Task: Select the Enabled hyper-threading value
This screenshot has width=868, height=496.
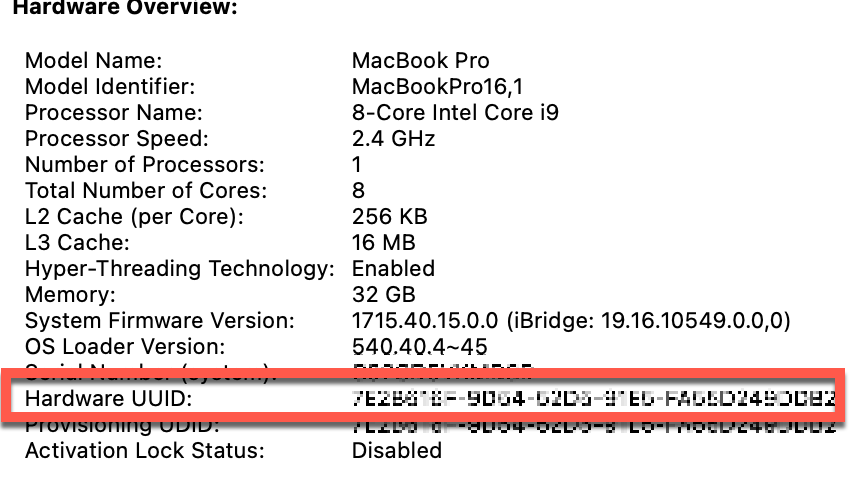Action: [393, 269]
